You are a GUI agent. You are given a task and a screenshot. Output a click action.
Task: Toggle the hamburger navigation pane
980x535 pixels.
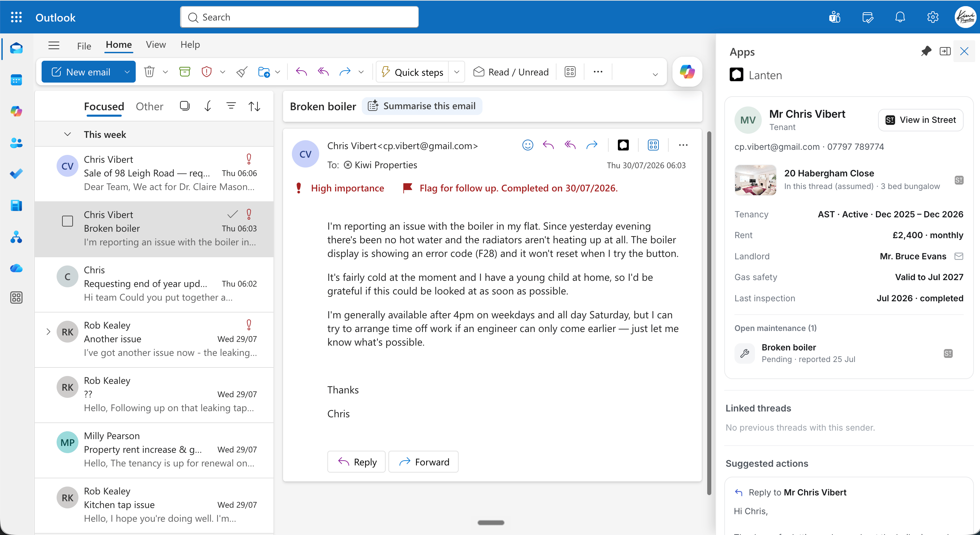tap(54, 45)
